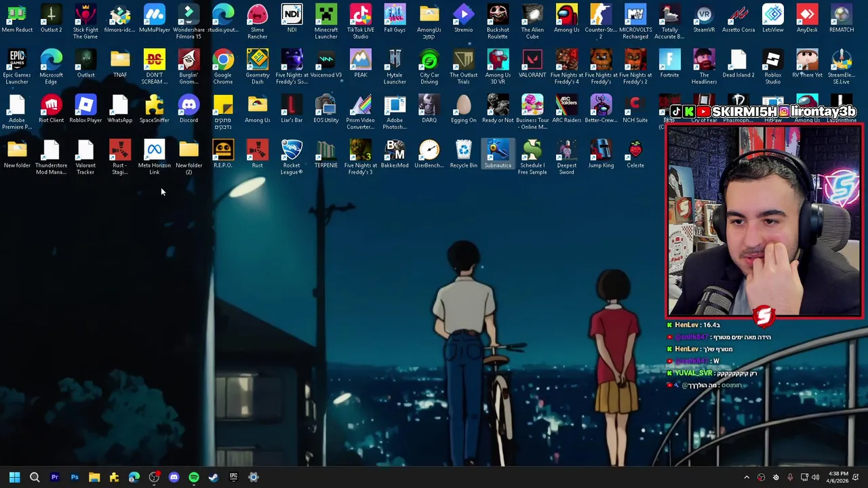Select the VALORANT desktop shortcut
The width and height of the screenshot is (868, 488).
pyautogui.click(x=532, y=64)
